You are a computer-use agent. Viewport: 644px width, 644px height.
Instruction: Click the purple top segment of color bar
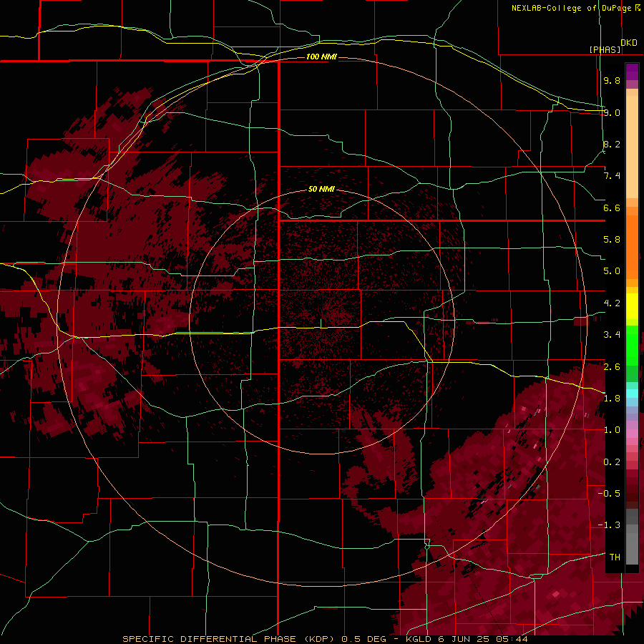632,72
